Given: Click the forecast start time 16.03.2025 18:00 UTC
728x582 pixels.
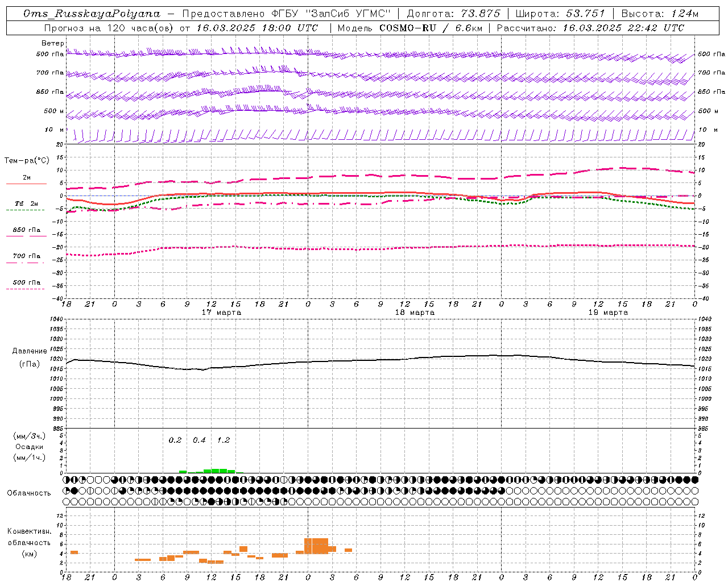Looking at the screenshot, I should tap(258, 28).
